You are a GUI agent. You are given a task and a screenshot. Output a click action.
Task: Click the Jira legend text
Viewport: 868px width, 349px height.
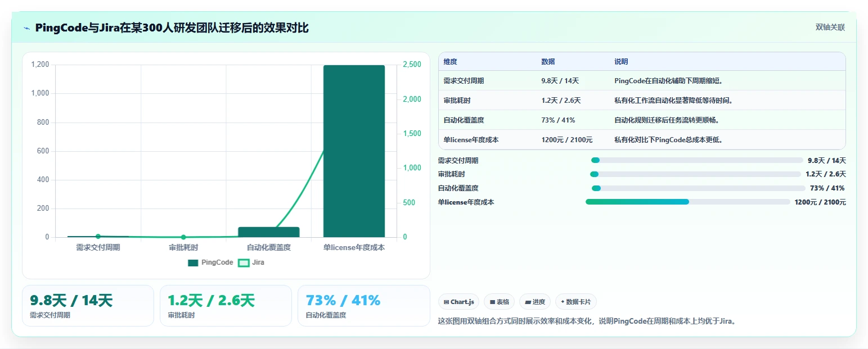point(258,262)
